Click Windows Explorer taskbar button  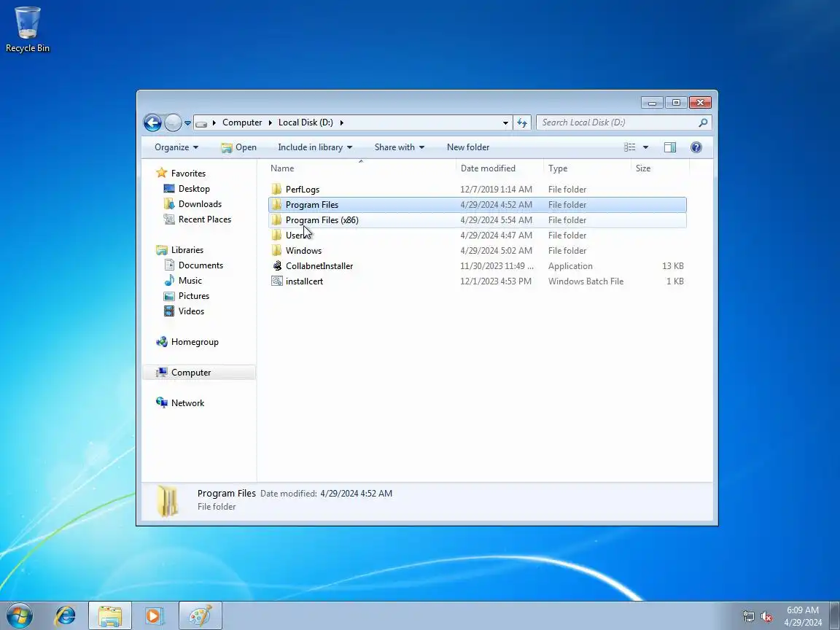[x=110, y=615]
